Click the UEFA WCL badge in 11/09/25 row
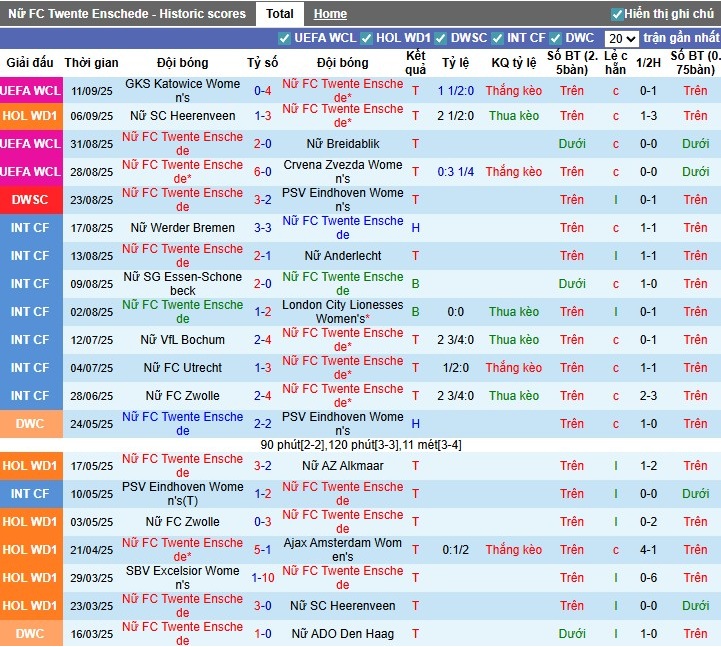The image size is (721, 647). pos(30,91)
